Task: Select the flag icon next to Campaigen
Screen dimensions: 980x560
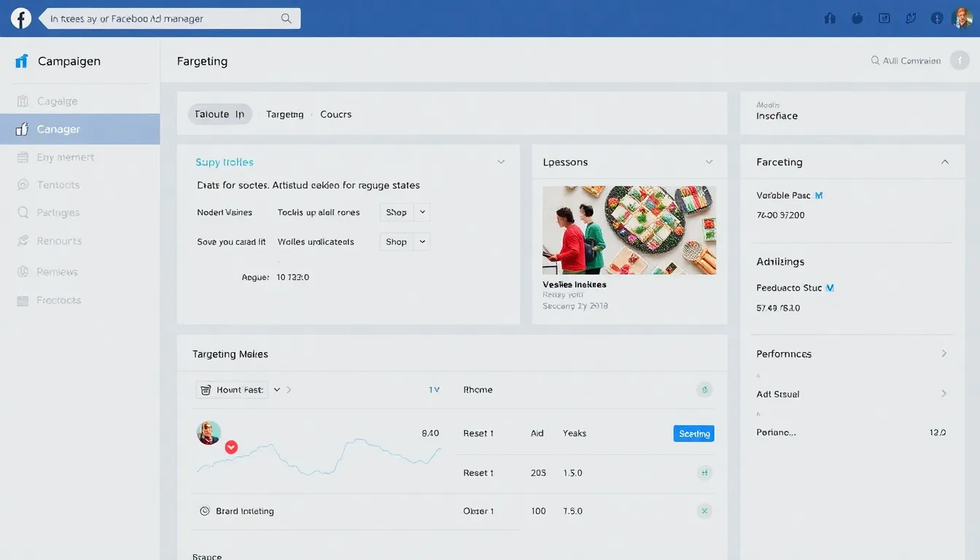Action: point(21,61)
